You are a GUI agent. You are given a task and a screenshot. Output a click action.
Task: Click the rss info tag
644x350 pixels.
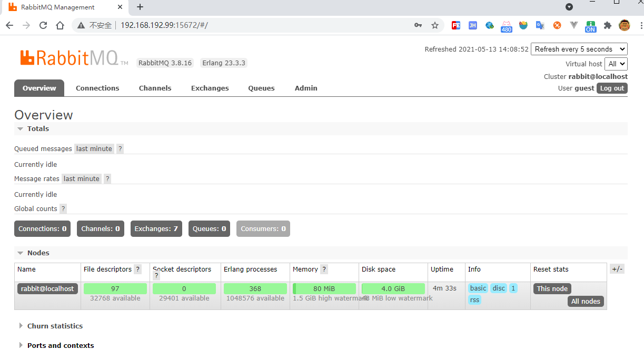(x=474, y=300)
